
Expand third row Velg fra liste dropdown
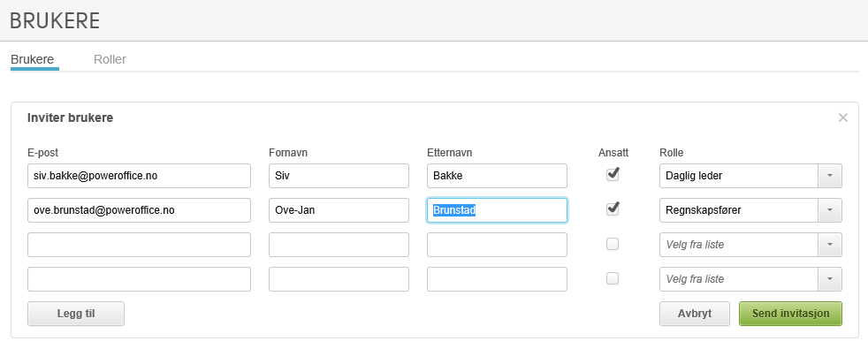(830, 245)
